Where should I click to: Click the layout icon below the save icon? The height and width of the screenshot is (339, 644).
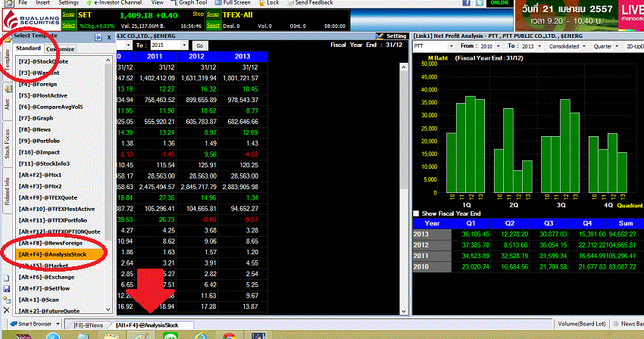[6, 300]
